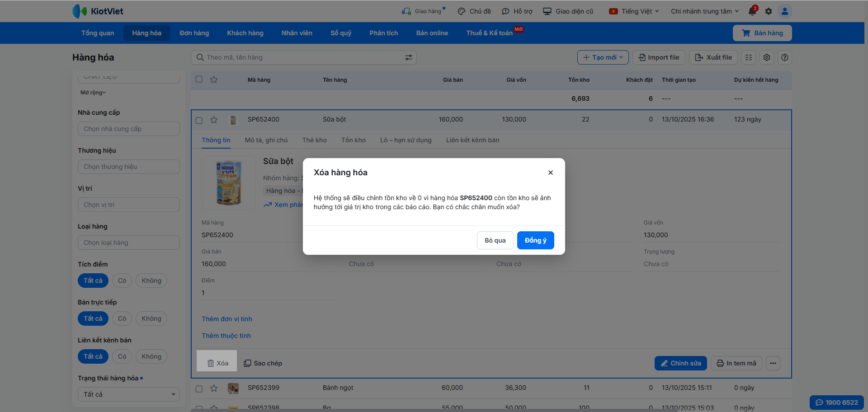Open user account avatar
The image size is (868, 412).
pos(785,11)
